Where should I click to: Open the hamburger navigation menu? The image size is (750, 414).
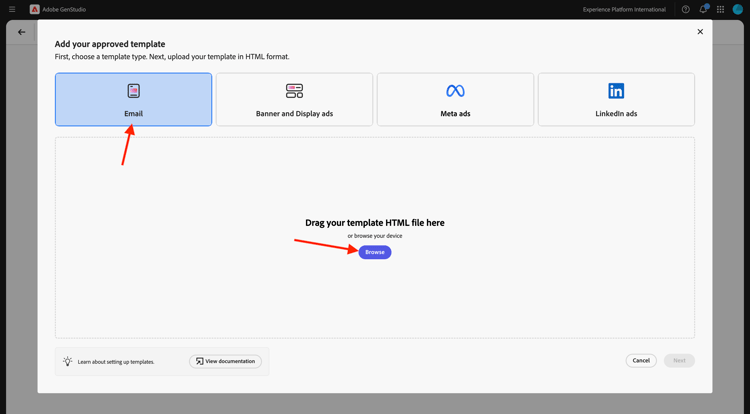pos(12,9)
